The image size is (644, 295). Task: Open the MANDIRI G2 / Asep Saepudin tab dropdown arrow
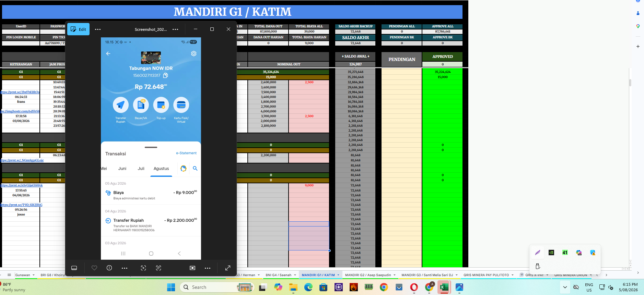tap(395, 275)
